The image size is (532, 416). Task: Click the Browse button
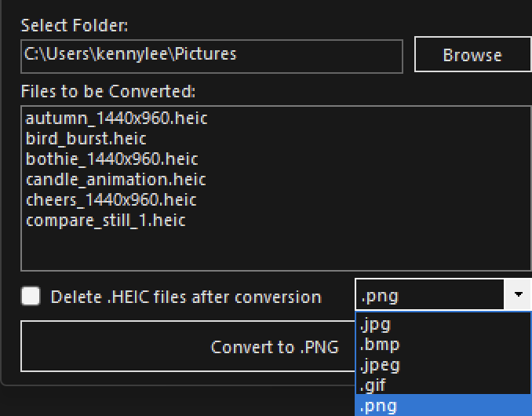pos(472,55)
